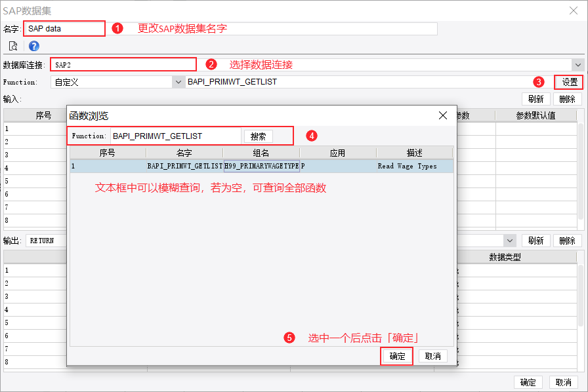The width and height of the screenshot is (588, 392).
Task: Sort by the 名字 column header
Action: tap(184, 153)
